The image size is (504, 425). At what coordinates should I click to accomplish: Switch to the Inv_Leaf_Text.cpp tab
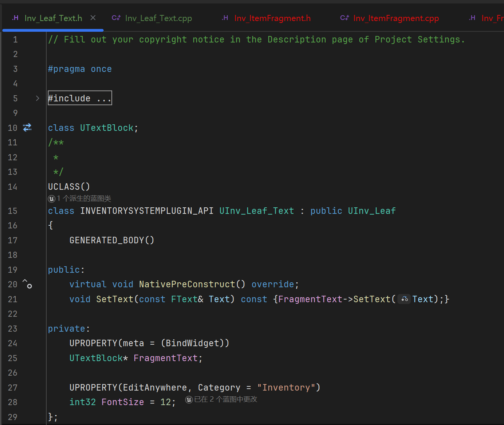coord(152,18)
